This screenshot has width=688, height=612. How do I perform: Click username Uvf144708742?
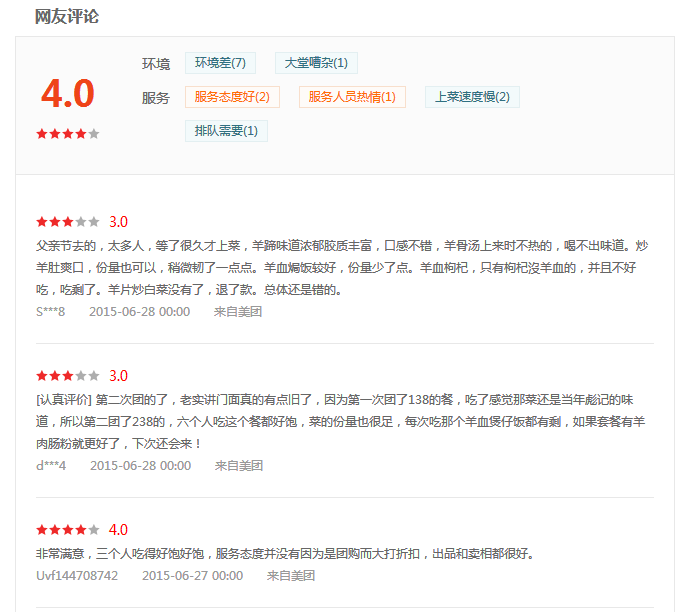pos(77,576)
